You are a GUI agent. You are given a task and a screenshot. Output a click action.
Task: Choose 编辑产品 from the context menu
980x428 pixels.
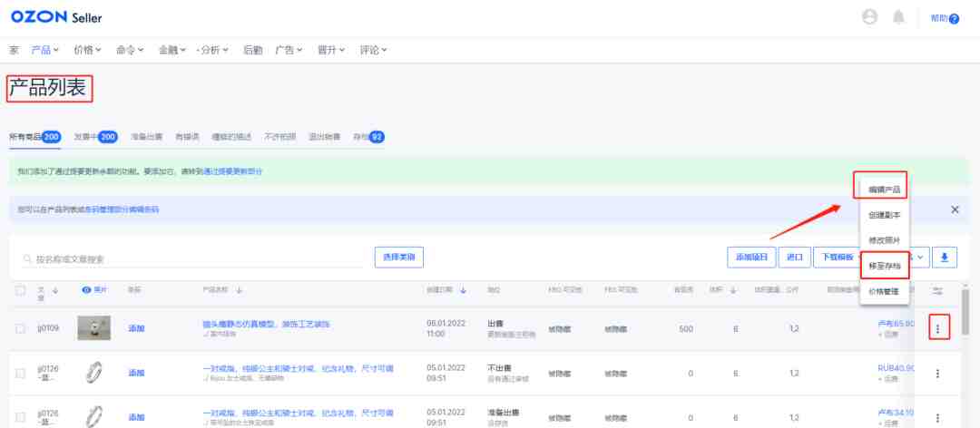coord(884,190)
